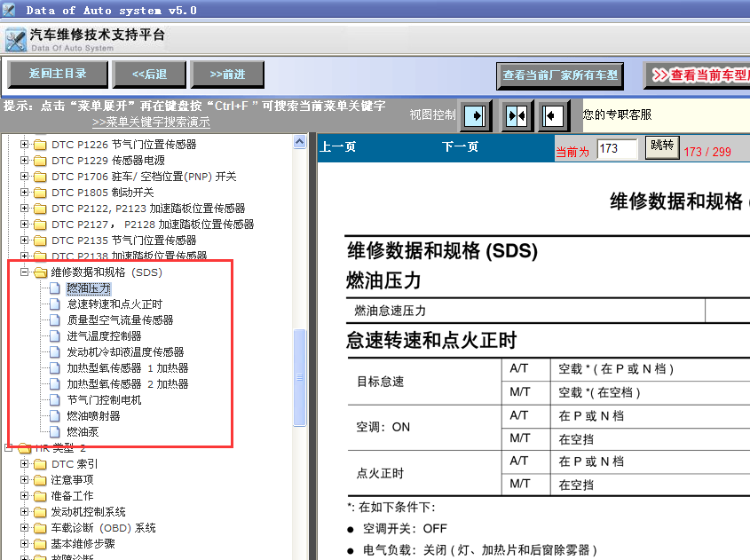Click the current page number field
Screen dimensions: 750x560
coord(617,149)
